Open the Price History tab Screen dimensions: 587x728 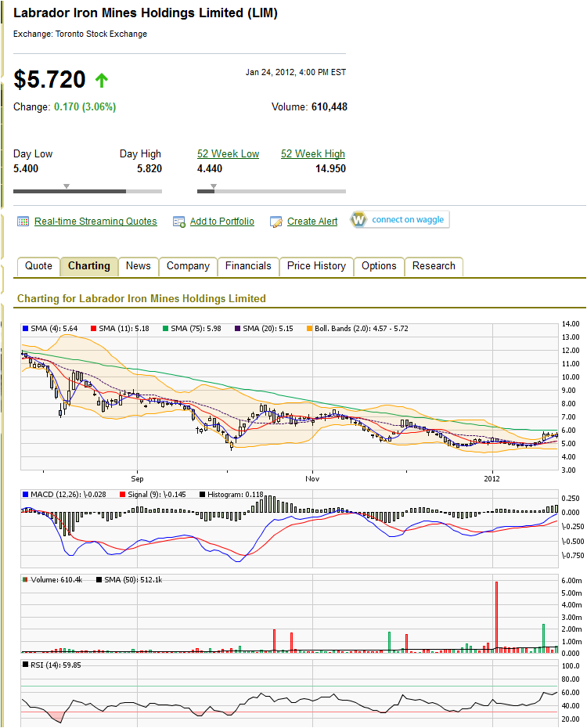(x=316, y=266)
